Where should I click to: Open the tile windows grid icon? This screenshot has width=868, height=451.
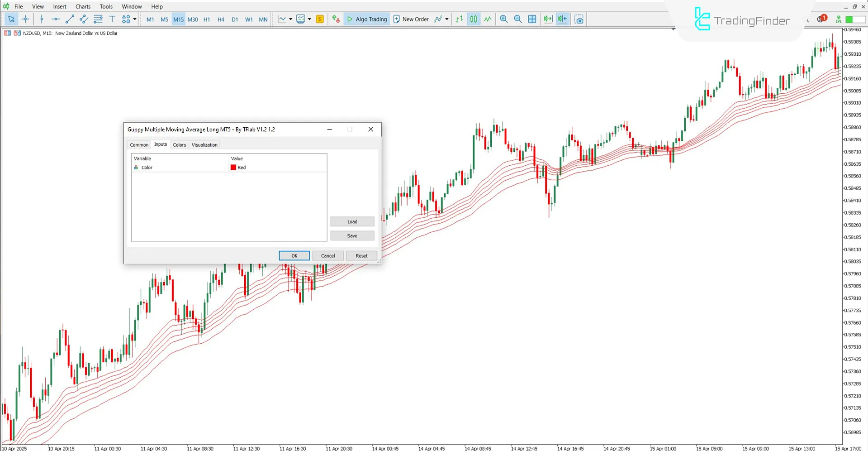[532, 19]
